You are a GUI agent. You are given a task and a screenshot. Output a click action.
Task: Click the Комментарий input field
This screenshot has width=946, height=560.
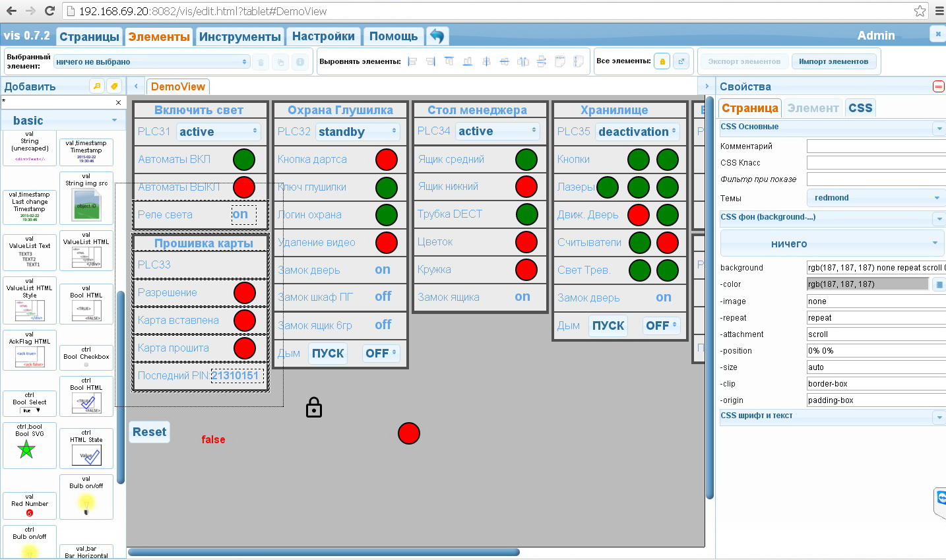[876, 146]
